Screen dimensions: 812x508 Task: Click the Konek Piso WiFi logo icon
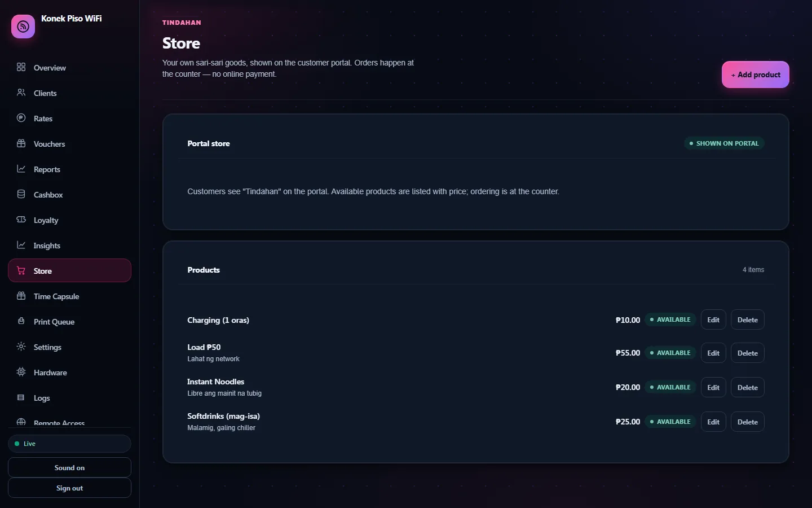(x=23, y=27)
